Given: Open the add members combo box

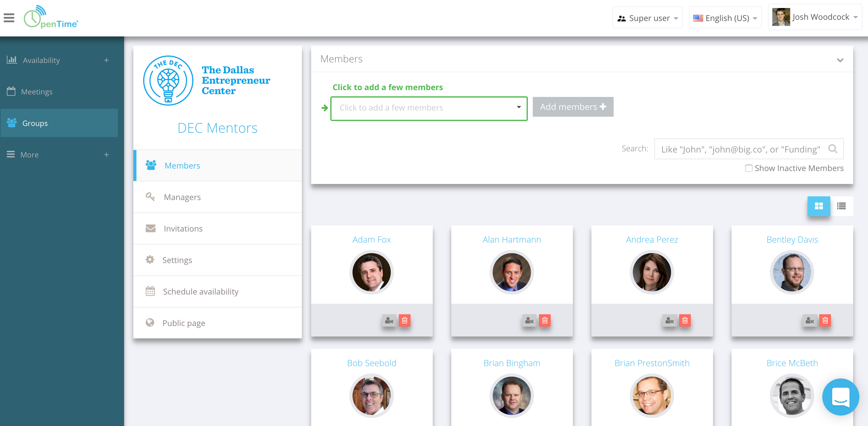Looking at the screenshot, I should 429,108.
